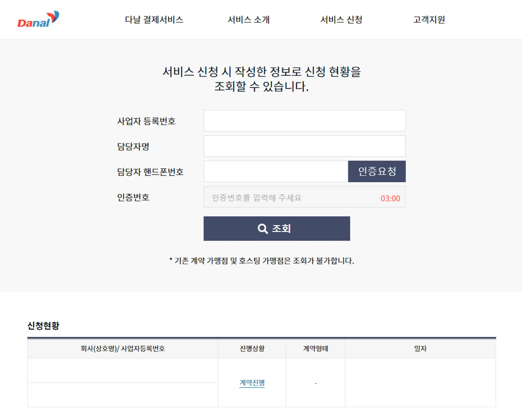This screenshot has height=420, width=522.
Task: Click the 계약형태 column header
Action: click(315, 348)
